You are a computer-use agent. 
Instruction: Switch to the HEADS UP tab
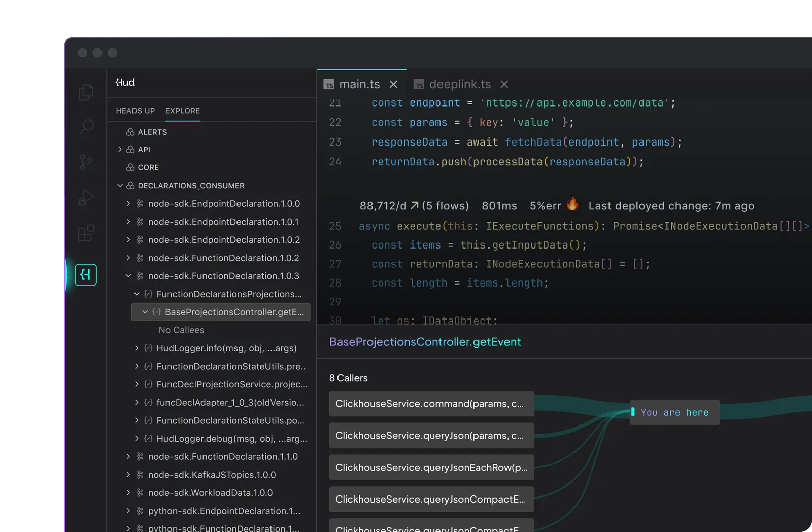tap(135, 111)
